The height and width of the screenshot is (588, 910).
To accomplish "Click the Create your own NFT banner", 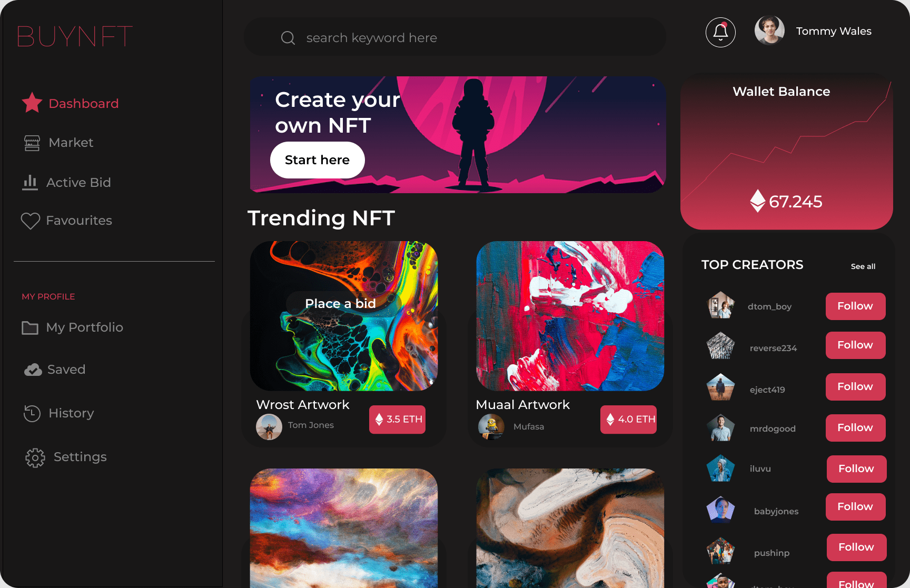I will [458, 135].
